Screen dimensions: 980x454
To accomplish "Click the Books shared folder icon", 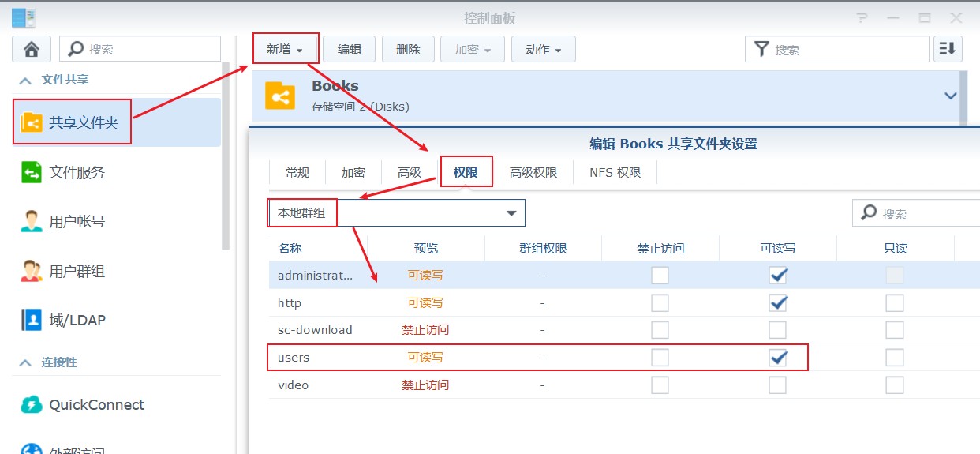I will point(280,96).
